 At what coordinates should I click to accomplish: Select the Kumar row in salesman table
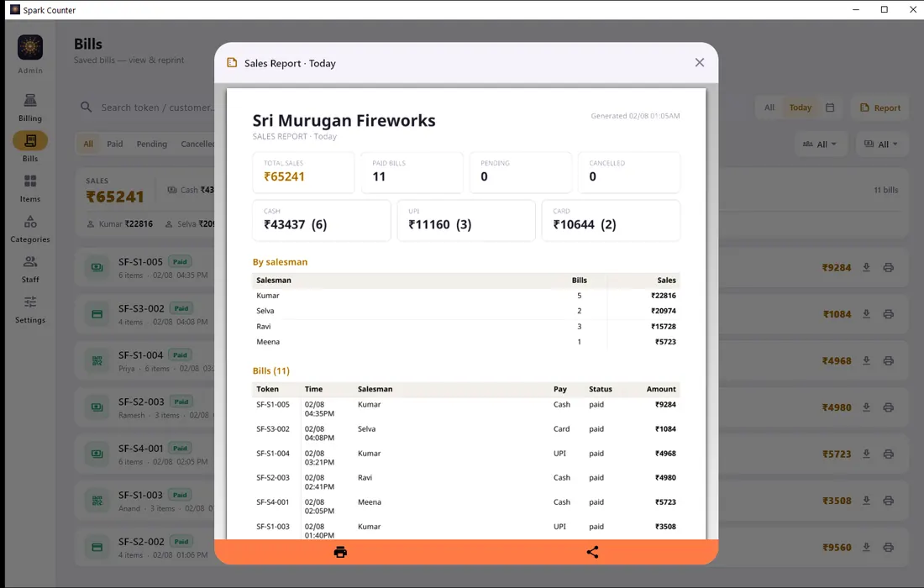coord(466,296)
